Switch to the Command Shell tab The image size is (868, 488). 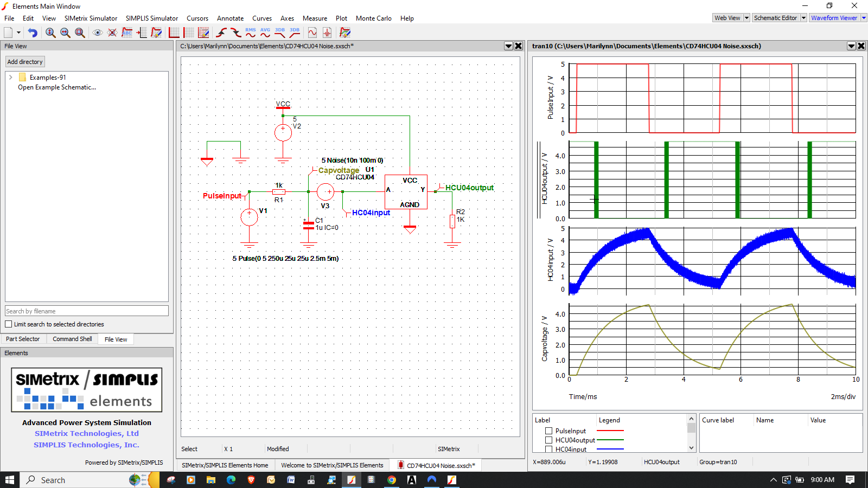pos(72,339)
